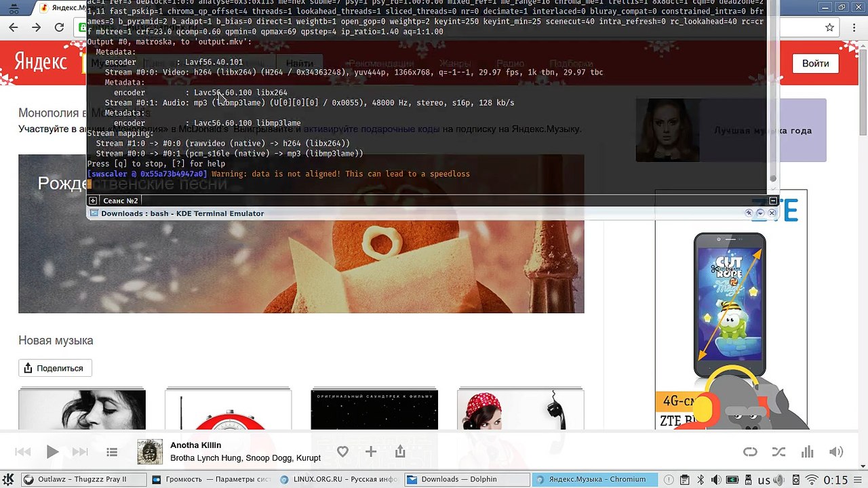Viewport: 868px width, 488px height.
Task: Skip to next track in player
Action: click(x=80, y=452)
